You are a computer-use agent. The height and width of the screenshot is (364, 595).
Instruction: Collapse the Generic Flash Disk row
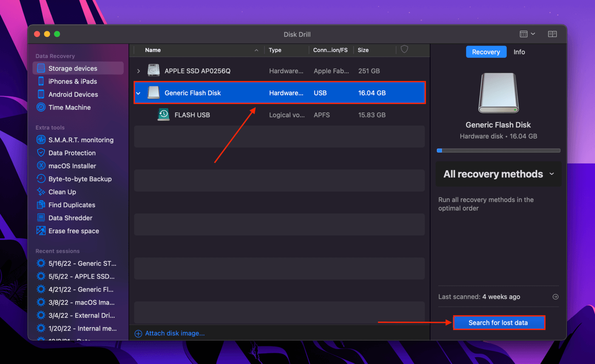[138, 93]
